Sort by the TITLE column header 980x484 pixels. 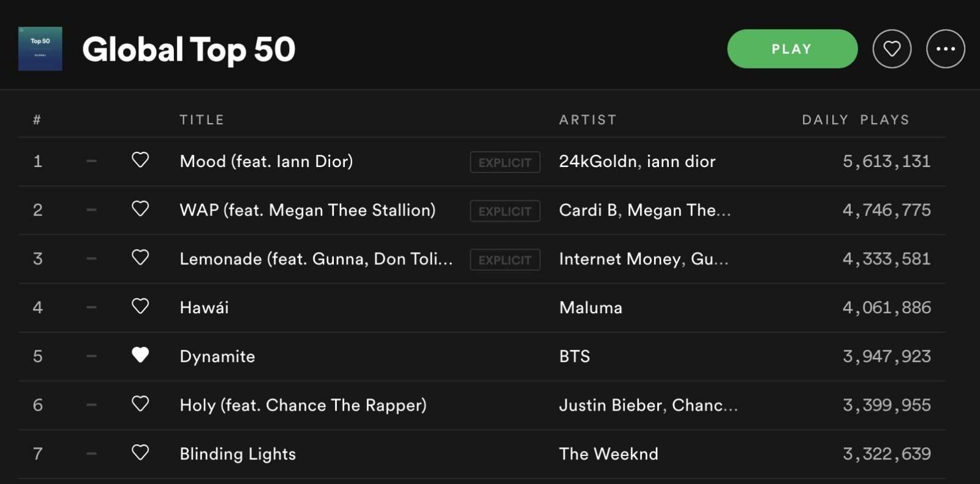(x=202, y=120)
